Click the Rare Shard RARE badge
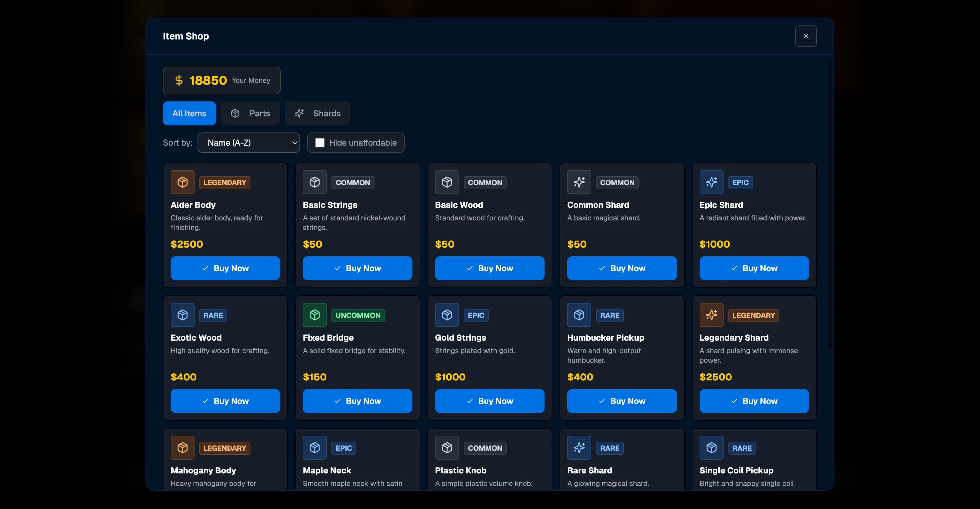Screen dimensions: 980x509 tap(610, 448)
